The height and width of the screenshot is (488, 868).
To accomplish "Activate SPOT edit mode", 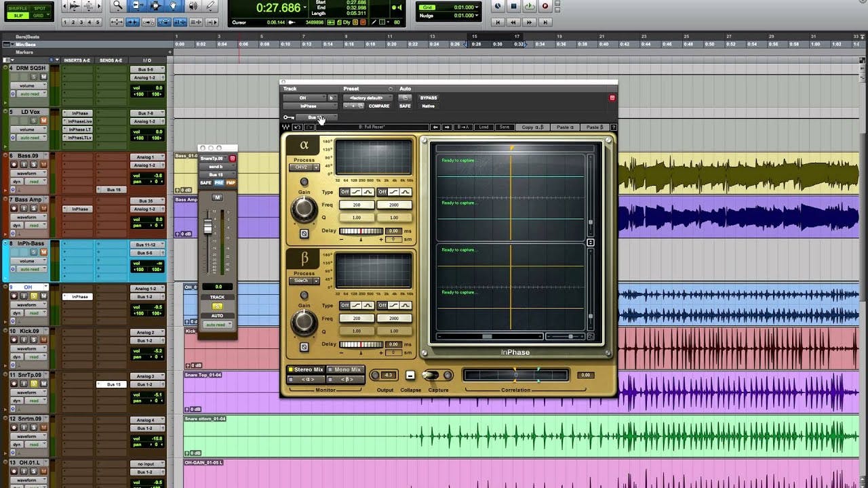I will click(x=39, y=8).
